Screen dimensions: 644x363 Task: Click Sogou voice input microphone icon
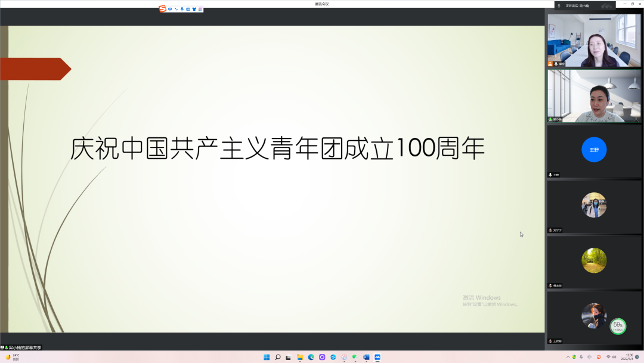tap(182, 9)
